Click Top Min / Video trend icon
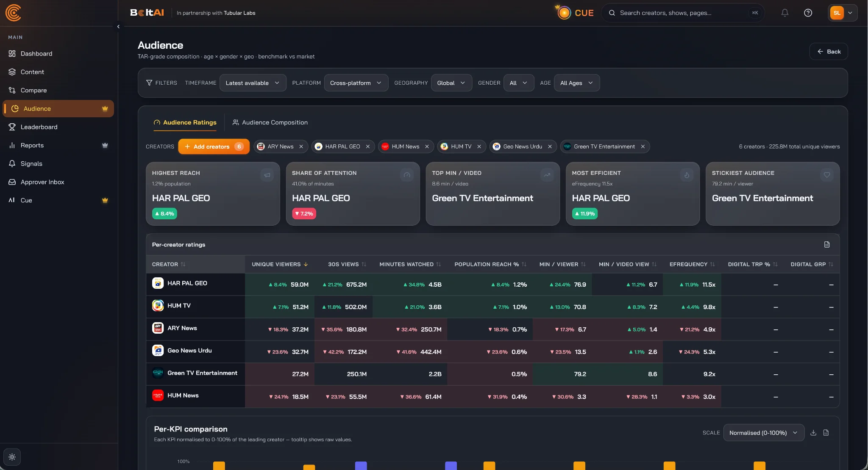The image size is (868, 470). tap(547, 175)
